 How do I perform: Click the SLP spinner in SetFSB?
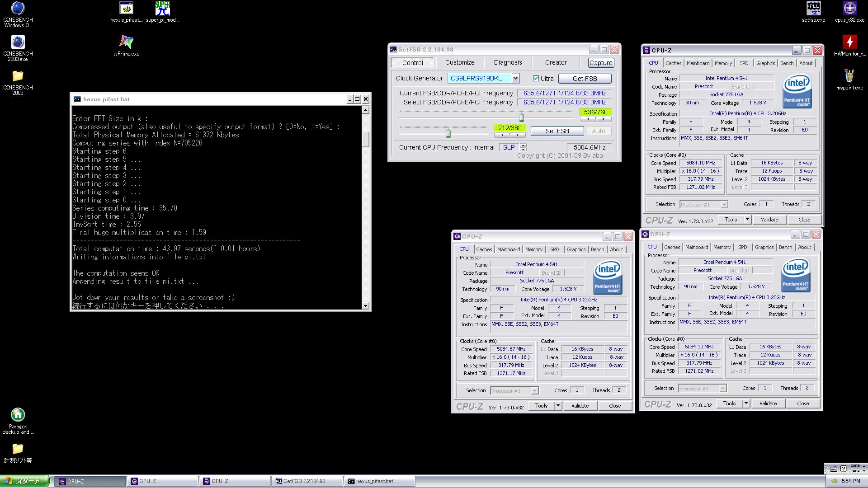pyautogui.click(x=523, y=147)
